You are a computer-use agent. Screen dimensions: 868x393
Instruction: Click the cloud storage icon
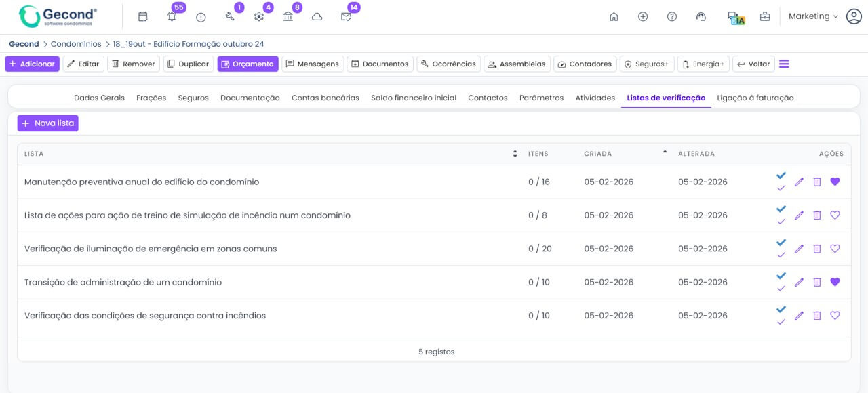tap(317, 16)
